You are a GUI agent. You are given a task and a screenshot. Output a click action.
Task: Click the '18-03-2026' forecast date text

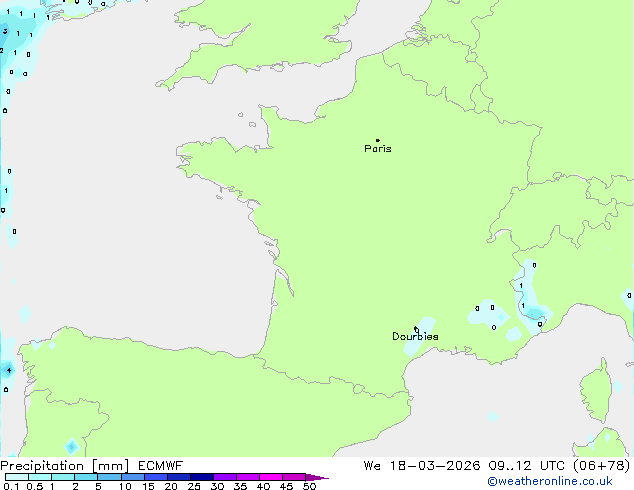[435, 466]
